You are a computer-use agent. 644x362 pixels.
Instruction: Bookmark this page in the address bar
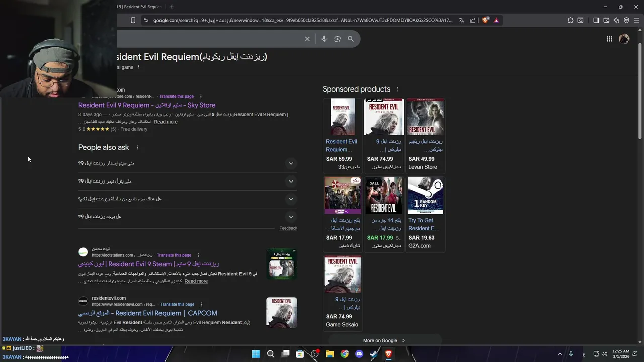133,20
